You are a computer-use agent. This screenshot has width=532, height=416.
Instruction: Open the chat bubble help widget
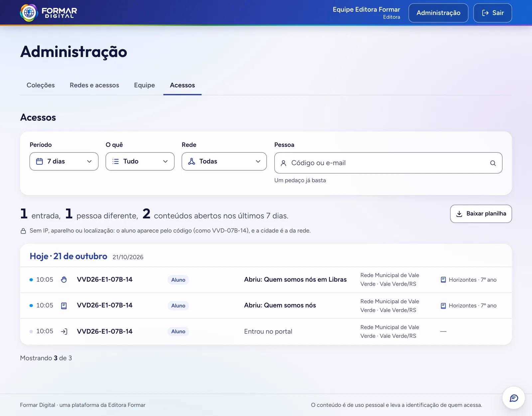tap(514, 398)
